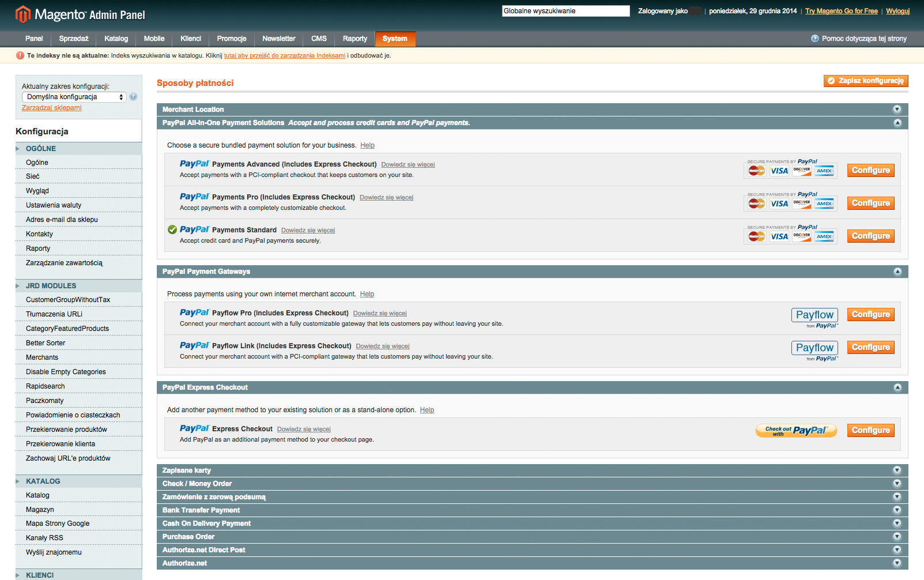Open the Sprzedaż menu
Image resolution: width=924 pixels, height=580 pixels.
[x=74, y=39]
